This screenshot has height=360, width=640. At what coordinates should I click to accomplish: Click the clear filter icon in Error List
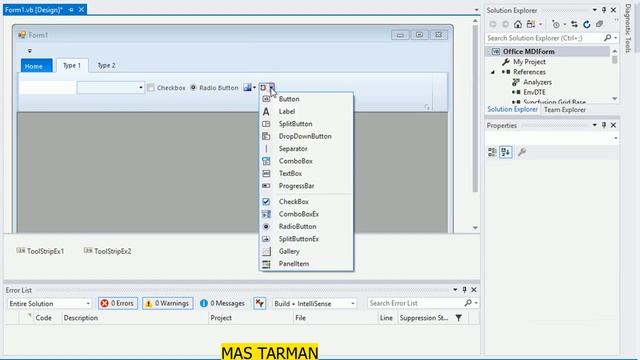point(260,303)
